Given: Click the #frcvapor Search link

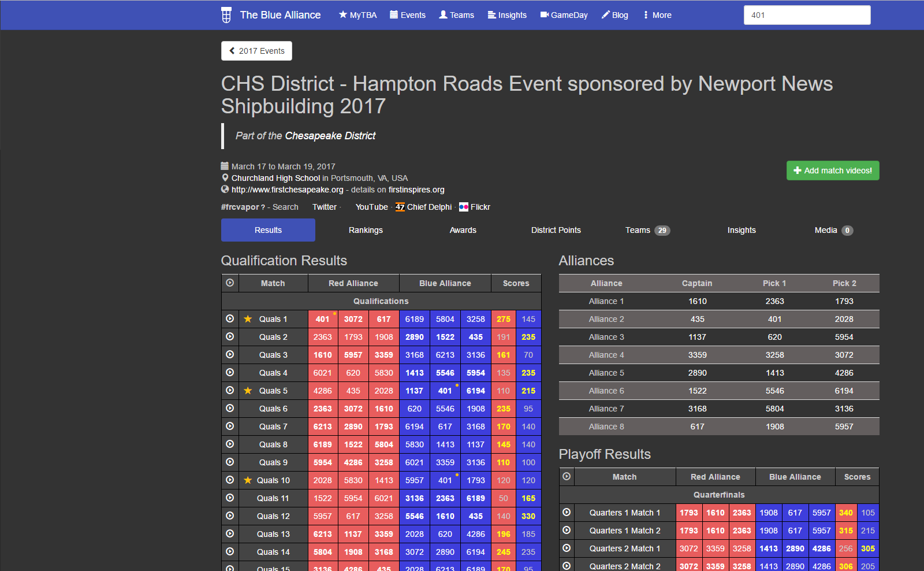Looking at the screenshot, I should point(285,207).
